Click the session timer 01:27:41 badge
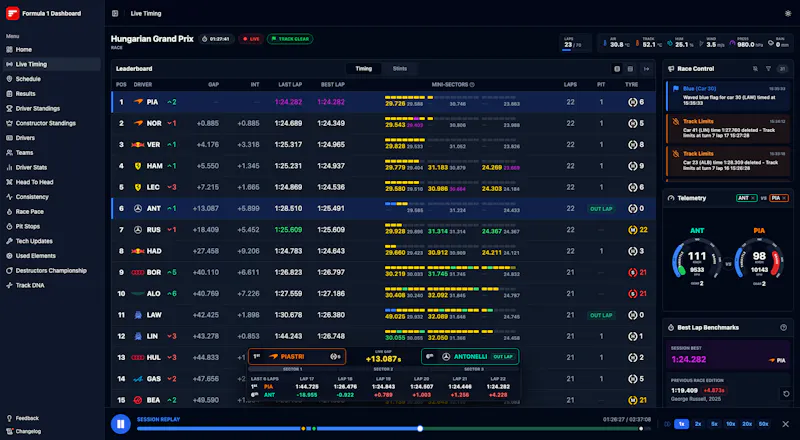800x440 pixels. pyautogui.click(x=217, y=39)
